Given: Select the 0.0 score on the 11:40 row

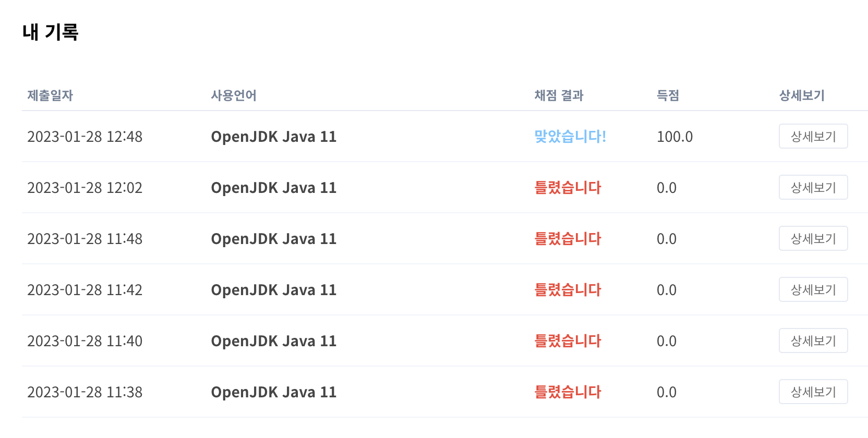Looking at the screenshot, I should point(667,340).
